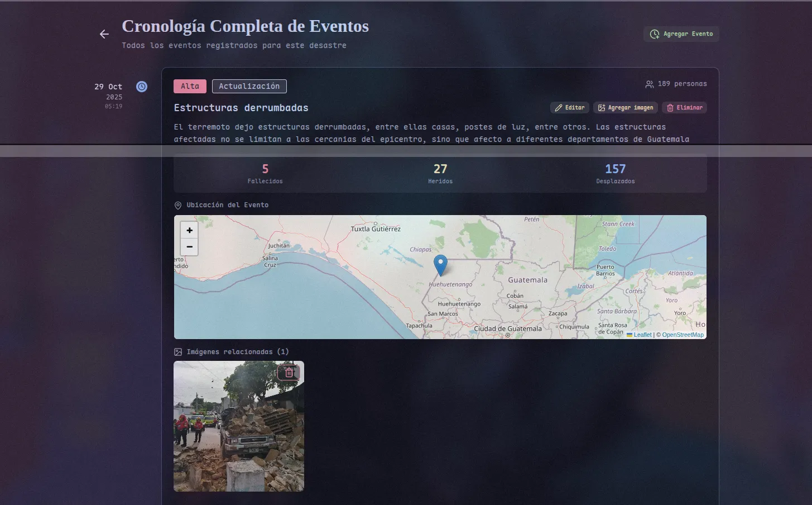Click the image icon beside Imágenes relacionadas
The height and width of the screenshot is (505, 812).
point(177,351)
